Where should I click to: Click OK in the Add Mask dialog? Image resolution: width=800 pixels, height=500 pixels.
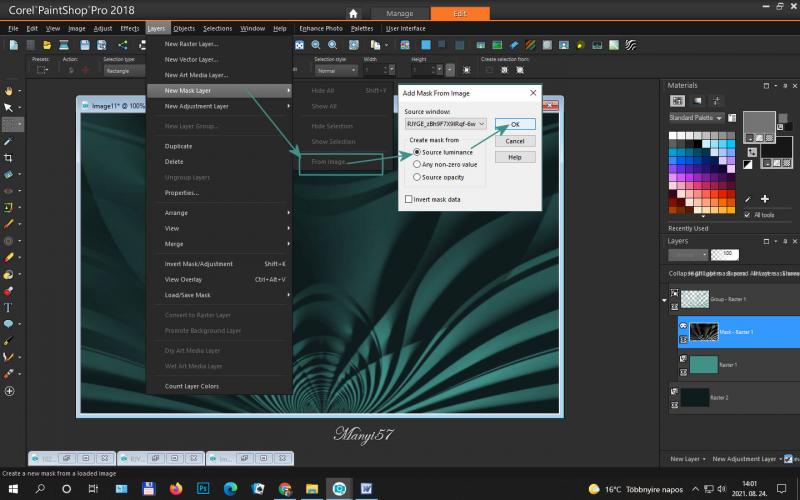[515, 124]
